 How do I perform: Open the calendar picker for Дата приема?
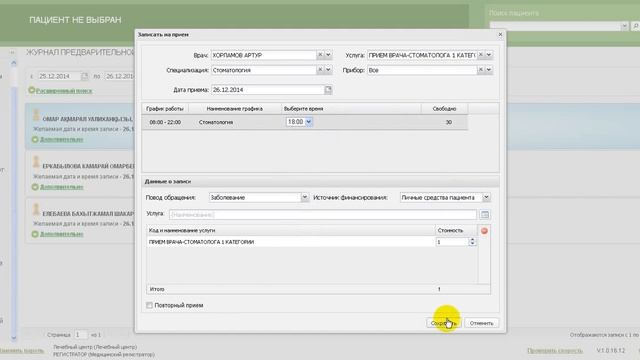(x=328, y=89)
